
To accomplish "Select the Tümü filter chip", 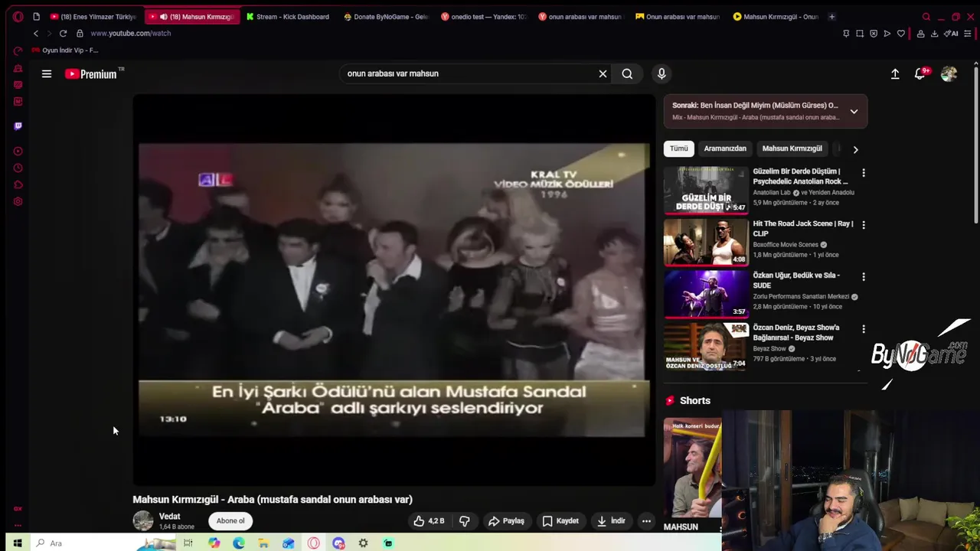I will [678, 148].
